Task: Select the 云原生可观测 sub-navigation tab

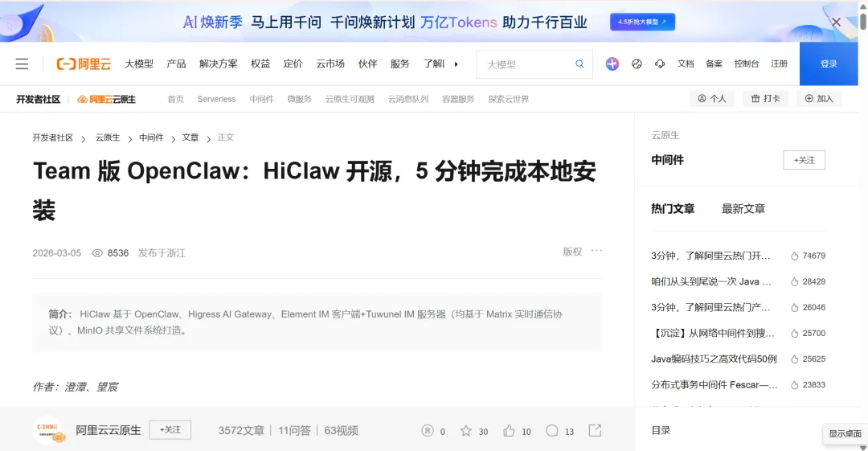Action: coord(350,99)
